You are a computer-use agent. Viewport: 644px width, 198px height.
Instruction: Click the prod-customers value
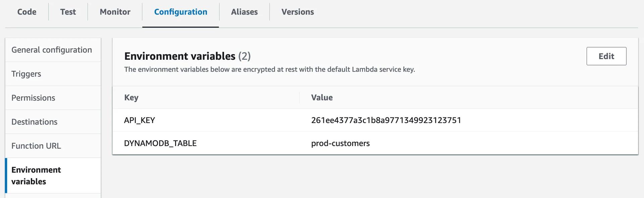(x=340, y=143)
